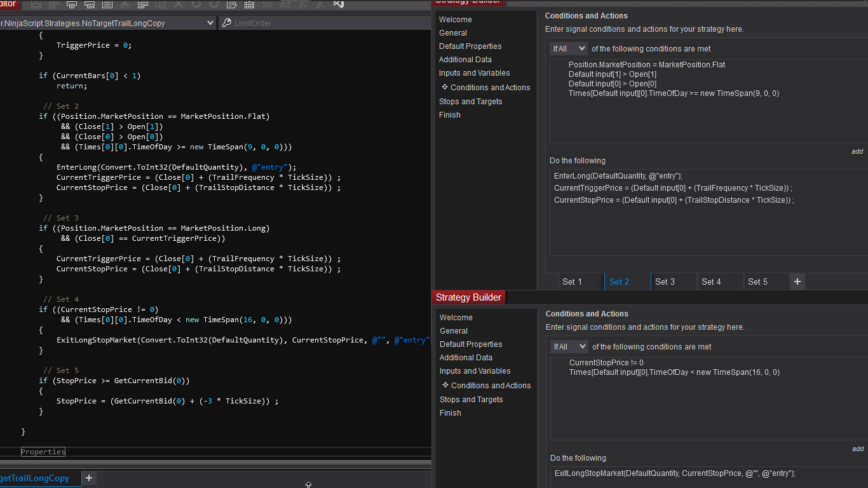Go to Inputs and Variables in upper builder

[x=474, y=73]
